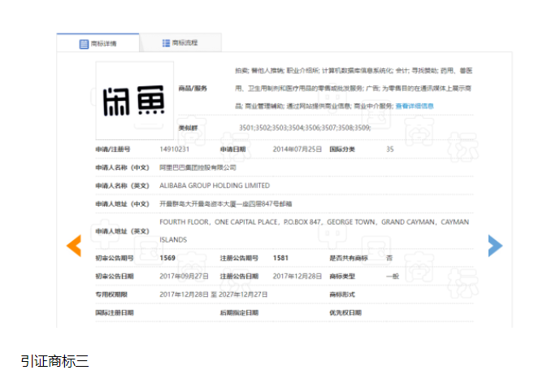Open the 闲鱼 trademark image

tap(134, 101)
